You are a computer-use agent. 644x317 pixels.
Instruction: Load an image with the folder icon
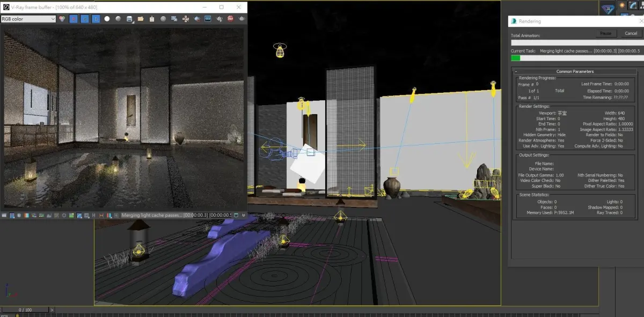(141, 19)
